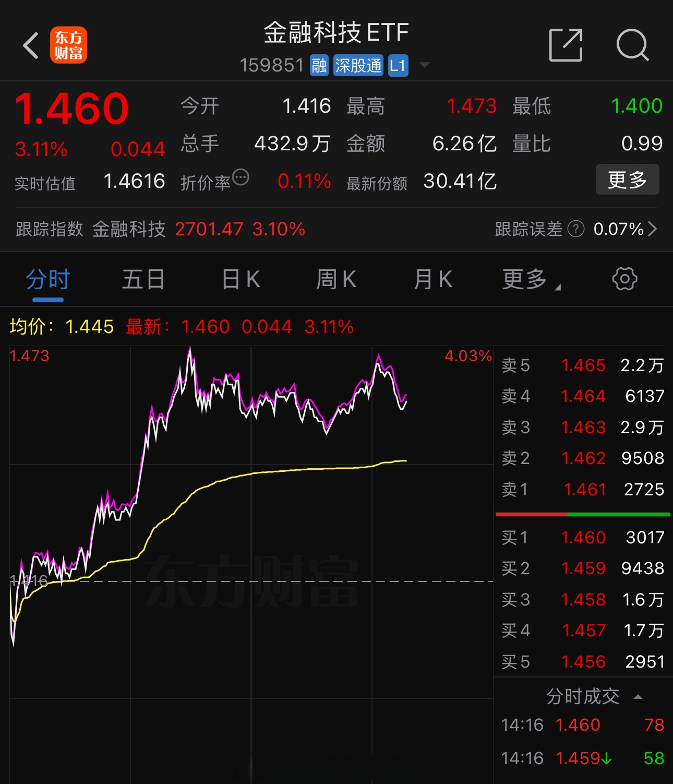
Task: Tap tracking error value 0.07%
Action: pos(618,229)
